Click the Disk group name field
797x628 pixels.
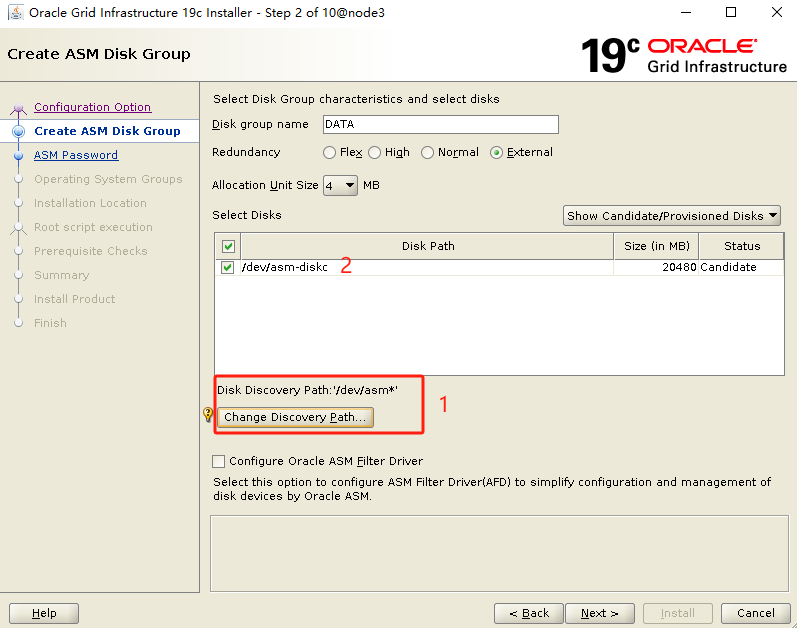point(441,124)
